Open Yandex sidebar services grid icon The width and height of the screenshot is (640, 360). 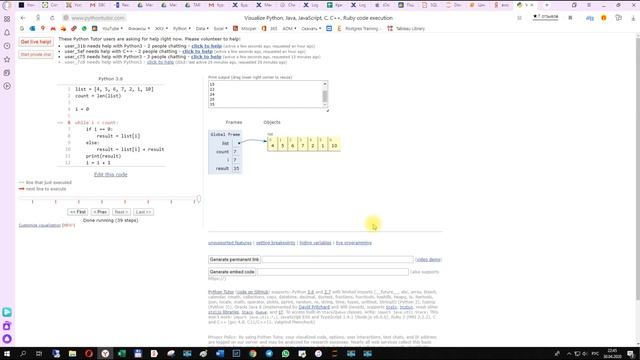(7, 19)
